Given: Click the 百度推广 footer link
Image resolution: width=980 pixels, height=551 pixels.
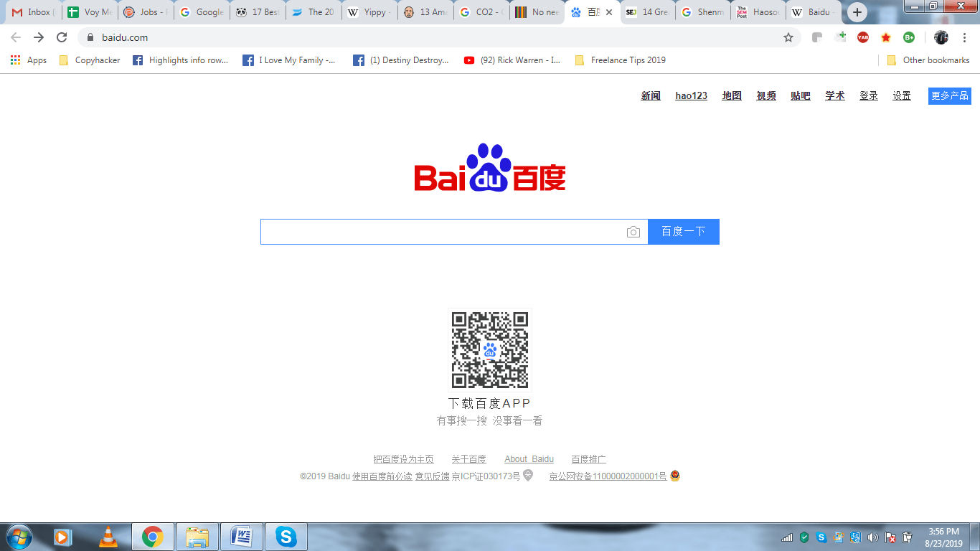Looking at the screenshot, I should pos(588,459).
